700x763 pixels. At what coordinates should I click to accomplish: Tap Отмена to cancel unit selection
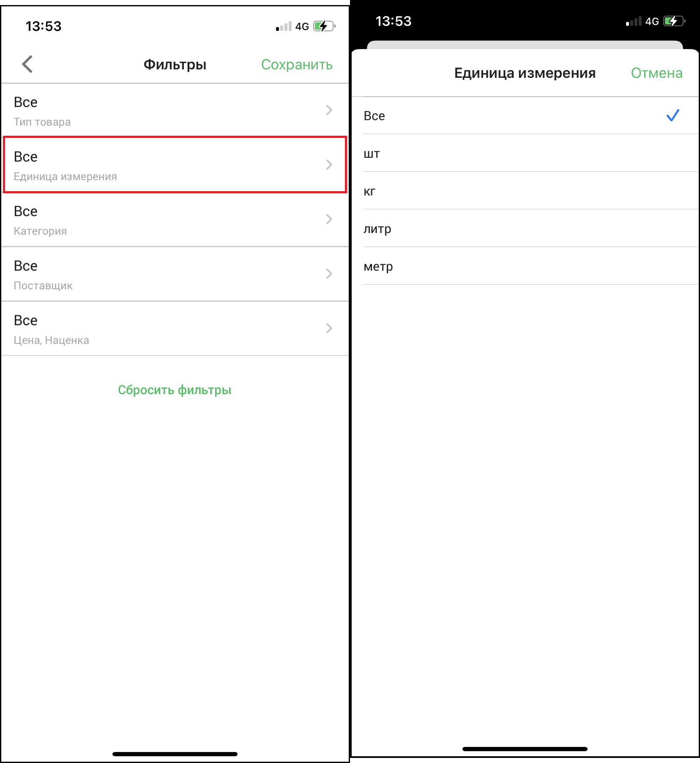(656, 73)
